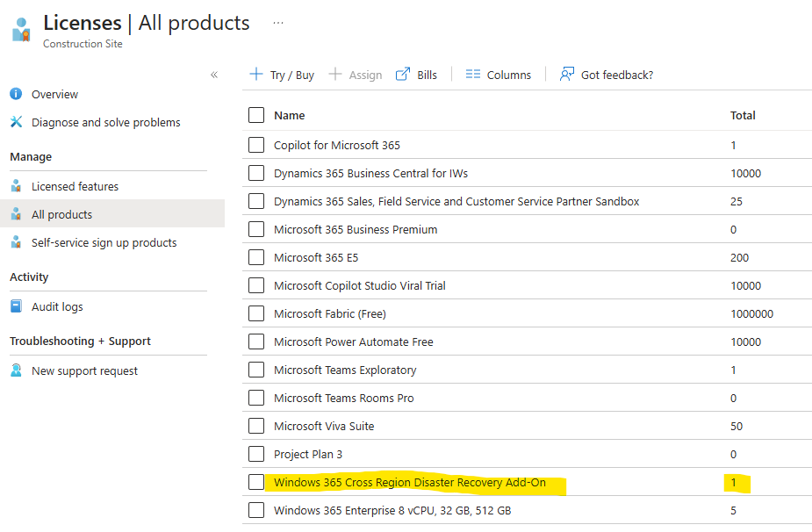Open Microsoft 365 E5 product
This screenshot has height=532, width=812.
[x=316, y=258]
